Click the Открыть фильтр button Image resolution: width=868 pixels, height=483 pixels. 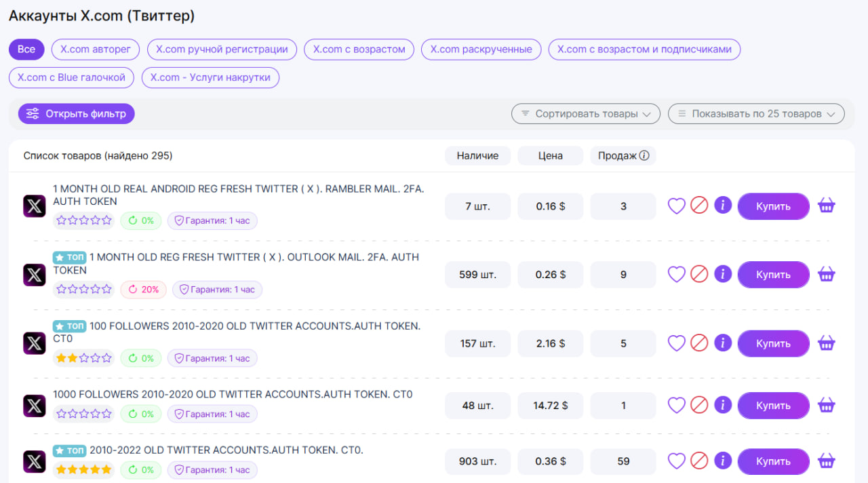[77, 114]
